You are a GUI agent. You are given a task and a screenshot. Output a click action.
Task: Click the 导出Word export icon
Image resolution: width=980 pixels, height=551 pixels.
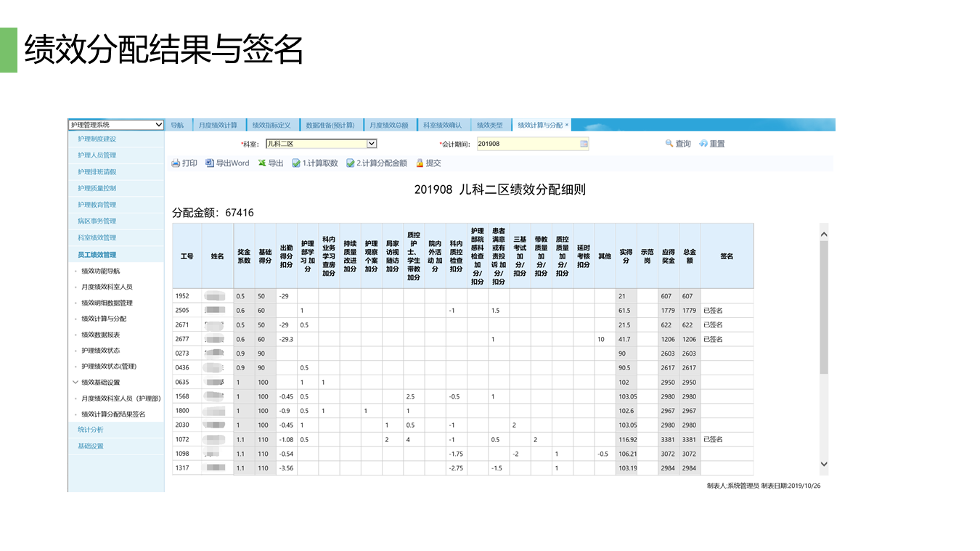click(211, 163)
